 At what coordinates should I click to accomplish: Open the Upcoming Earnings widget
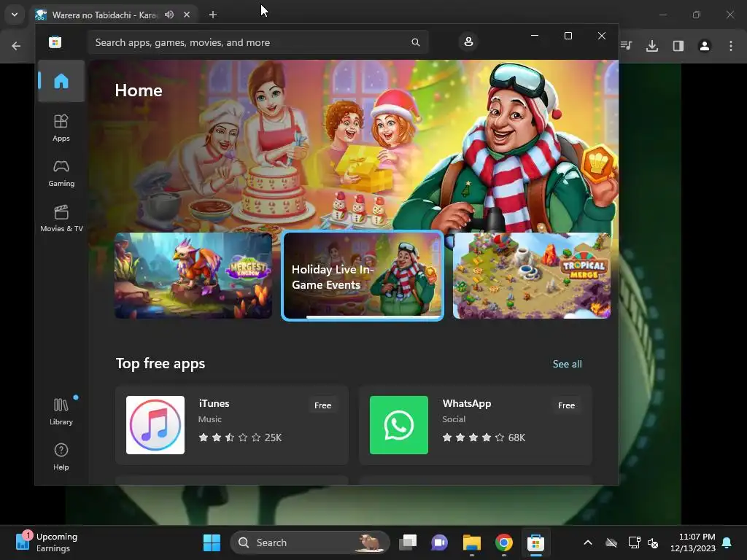click(x=47, y=542)
